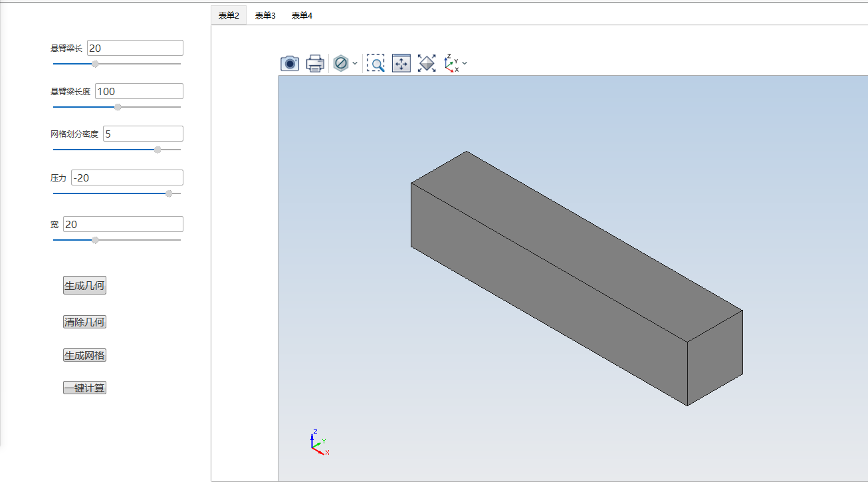Image resolution: width=868 pixels, height=482 pixels.
Task: Click the zoom extents icon
Action: click(x=427, y=63)
